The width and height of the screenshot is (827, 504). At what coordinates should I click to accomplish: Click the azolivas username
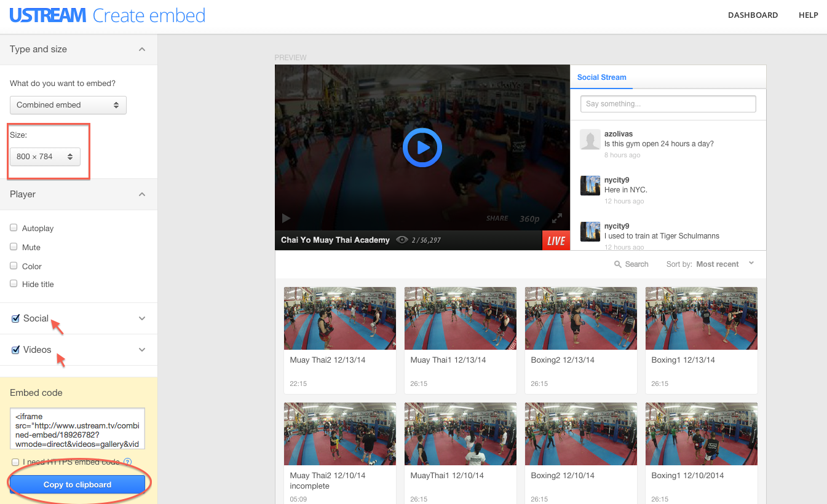(619, 134)
